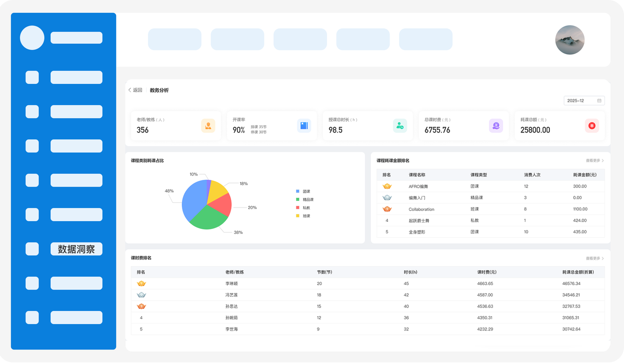This screenshot has height=364, width=624.
Task: Toggle the 精品课 legend entry
Action: coord(305,200)
